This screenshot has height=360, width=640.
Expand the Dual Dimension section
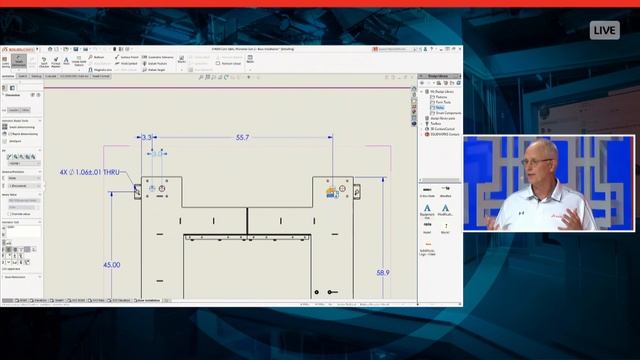[40, 277]
